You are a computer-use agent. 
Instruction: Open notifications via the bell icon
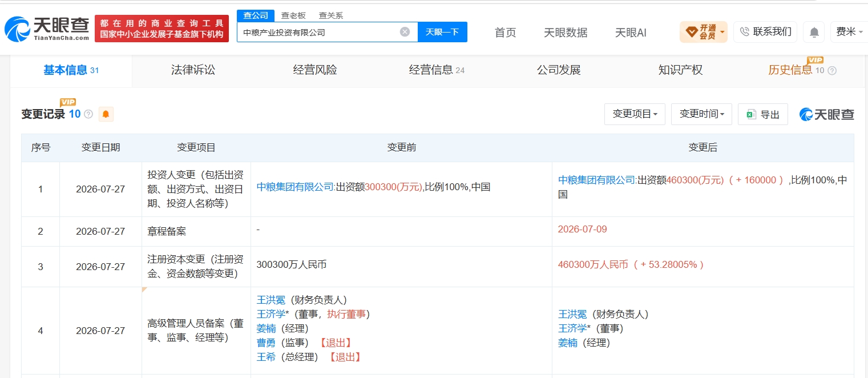click(x=814, y=32)
